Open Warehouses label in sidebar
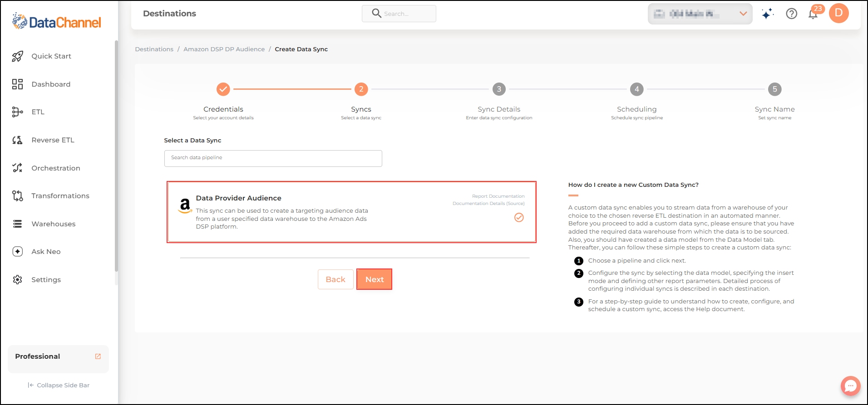Image resolution: width=868 pixels, height=405 pixels. tap(54, 224)
